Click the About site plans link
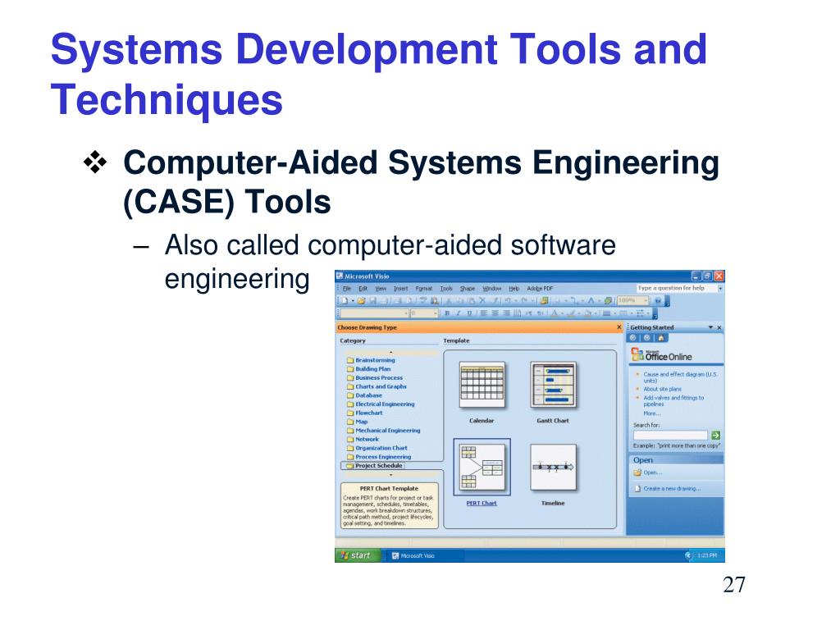This screenshot has height=630, width=840. point(662,389)
